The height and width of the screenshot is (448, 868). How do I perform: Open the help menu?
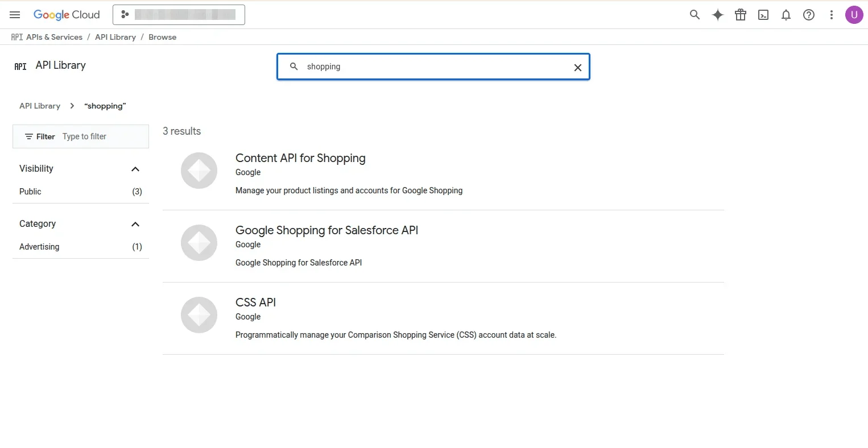point(808,15)
